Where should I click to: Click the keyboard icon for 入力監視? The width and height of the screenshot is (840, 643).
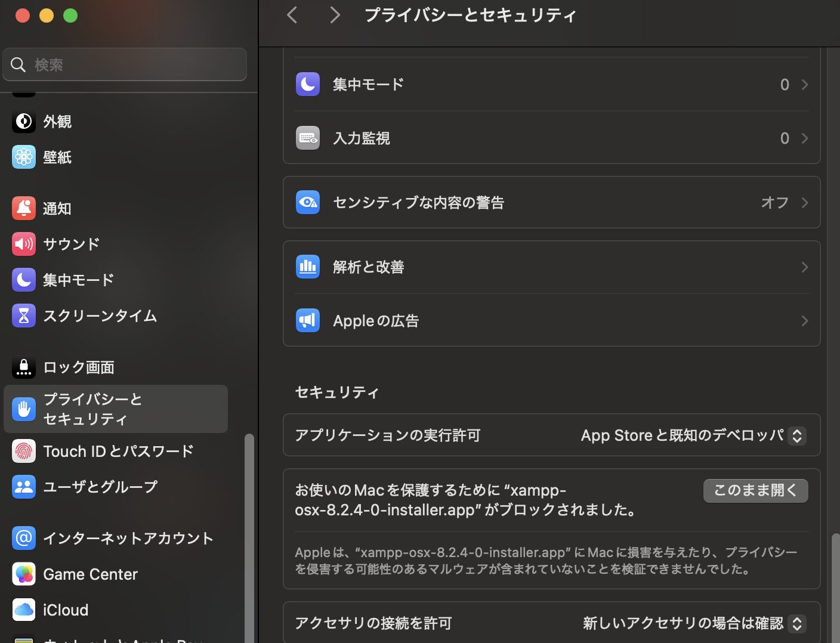coord(308,138)
